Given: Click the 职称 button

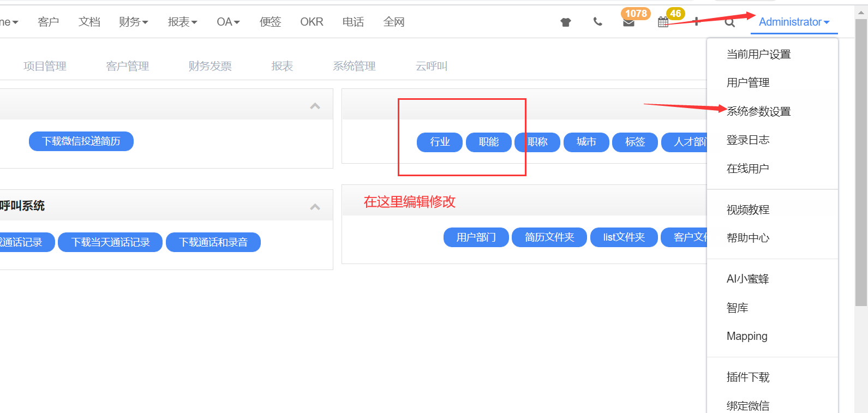Looking at the screenshot, I should point(537,142).
